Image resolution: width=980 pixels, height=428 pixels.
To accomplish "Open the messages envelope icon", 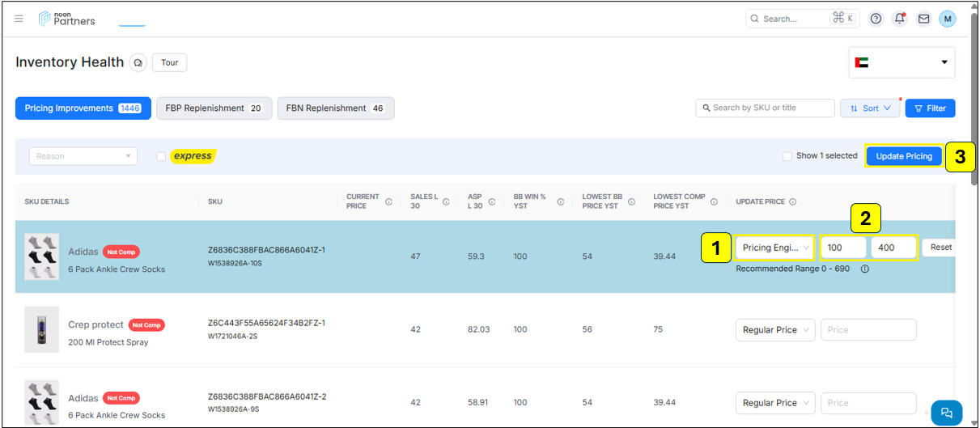I will pos(923,19).
